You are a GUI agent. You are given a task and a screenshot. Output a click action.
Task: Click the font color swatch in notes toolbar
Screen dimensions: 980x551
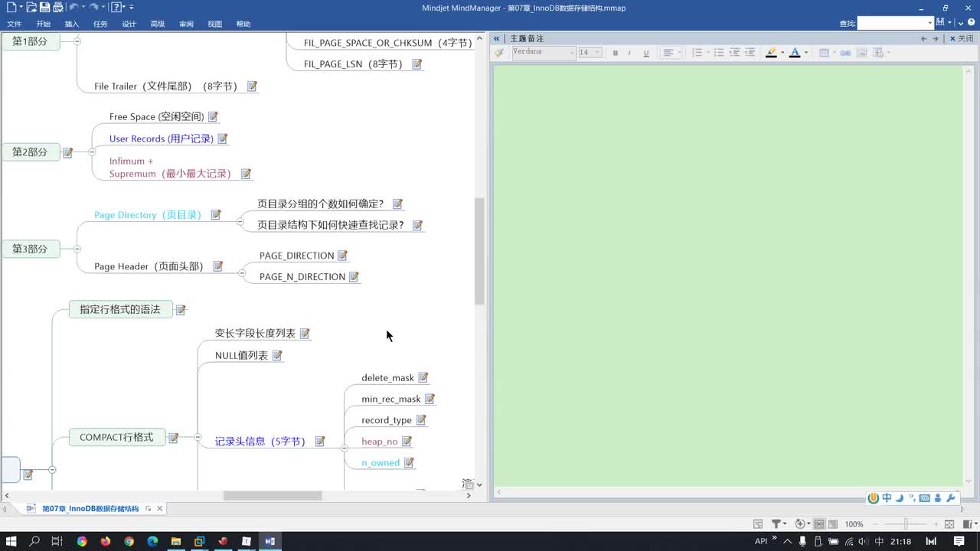click(x=795, y=53)
